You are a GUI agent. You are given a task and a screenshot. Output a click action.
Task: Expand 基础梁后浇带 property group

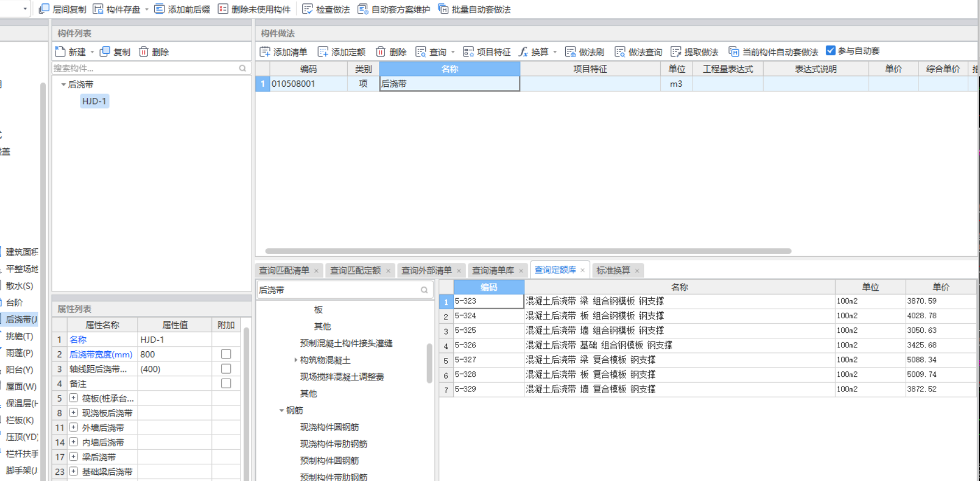point(73,471)
